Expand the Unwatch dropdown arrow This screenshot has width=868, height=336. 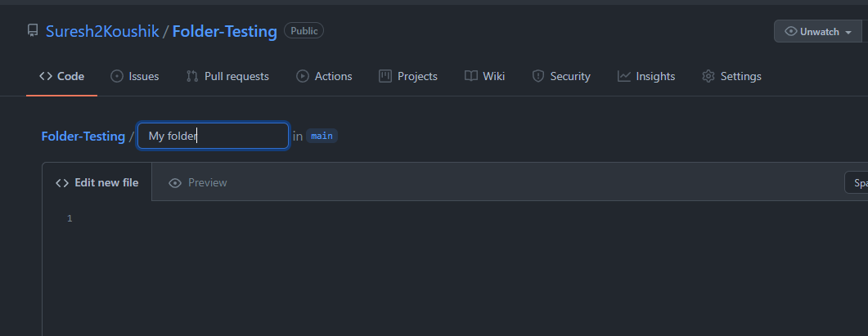pos(848,32)
